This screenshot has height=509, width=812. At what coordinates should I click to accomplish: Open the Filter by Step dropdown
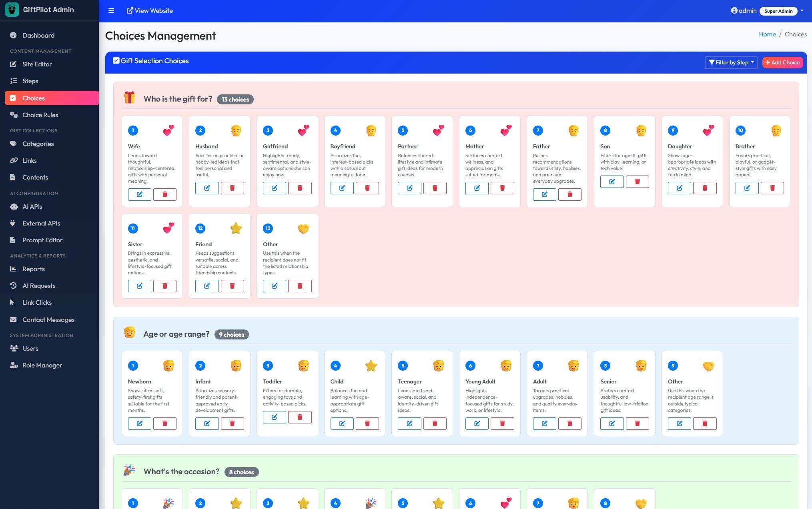[731, 62]
